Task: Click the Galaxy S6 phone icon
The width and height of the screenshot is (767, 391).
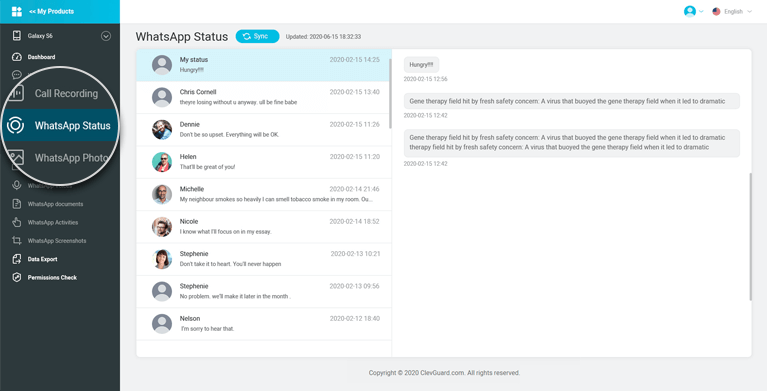Action: pos(17,36)
